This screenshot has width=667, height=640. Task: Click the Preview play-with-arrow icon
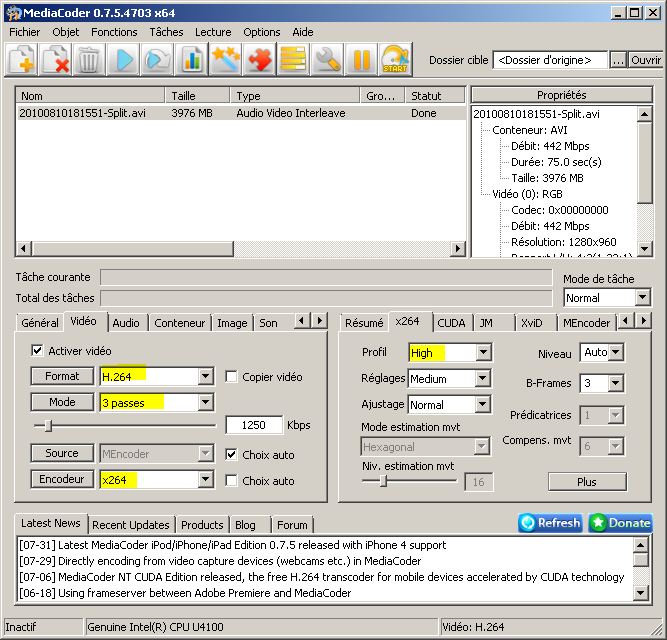click(x=157, y=60)
